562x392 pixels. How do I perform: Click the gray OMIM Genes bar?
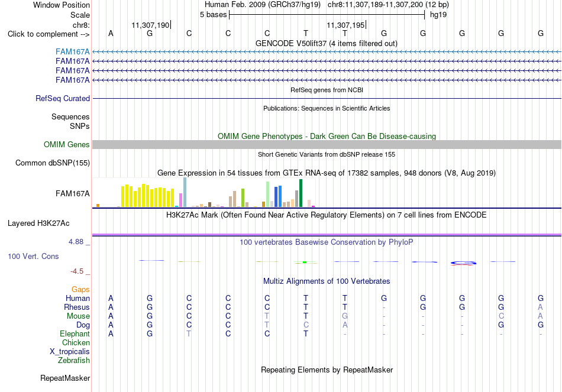click(x=327, y=144)
